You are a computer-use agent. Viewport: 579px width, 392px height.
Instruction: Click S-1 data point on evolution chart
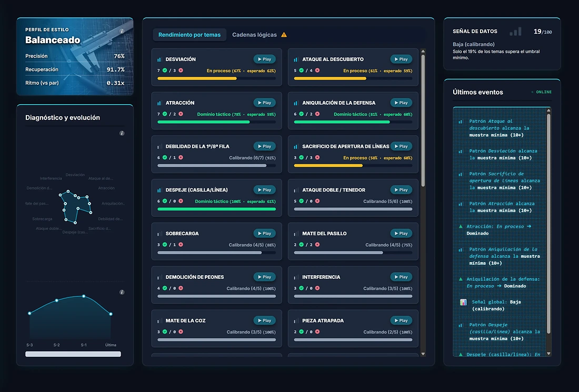click(x=84, y=296)
